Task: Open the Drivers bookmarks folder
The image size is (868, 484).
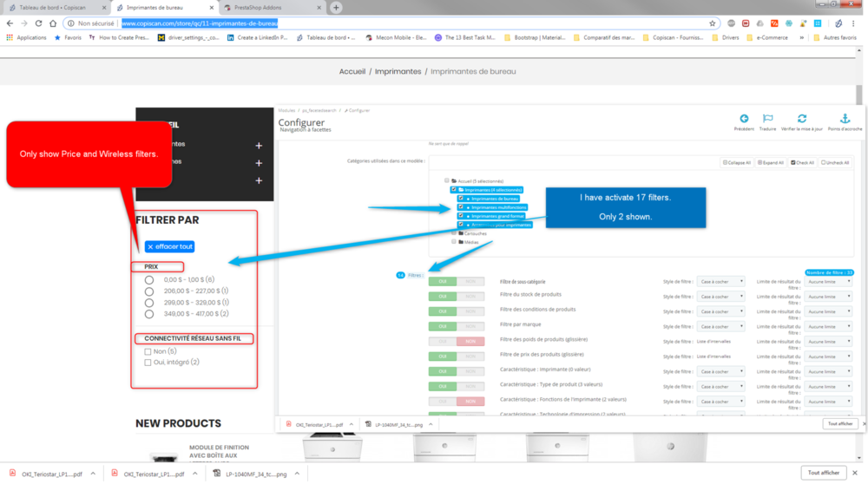Action: coord(726,37)
